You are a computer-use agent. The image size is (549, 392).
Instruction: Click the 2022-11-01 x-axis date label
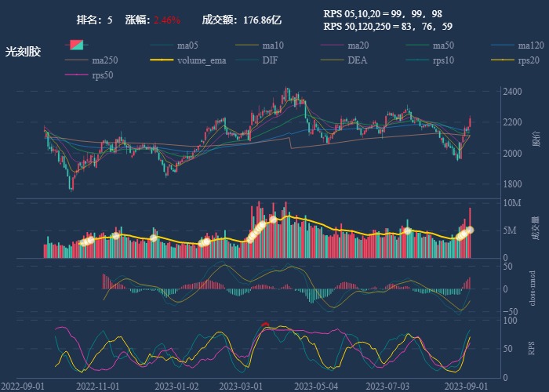click(x=97, y=386)
